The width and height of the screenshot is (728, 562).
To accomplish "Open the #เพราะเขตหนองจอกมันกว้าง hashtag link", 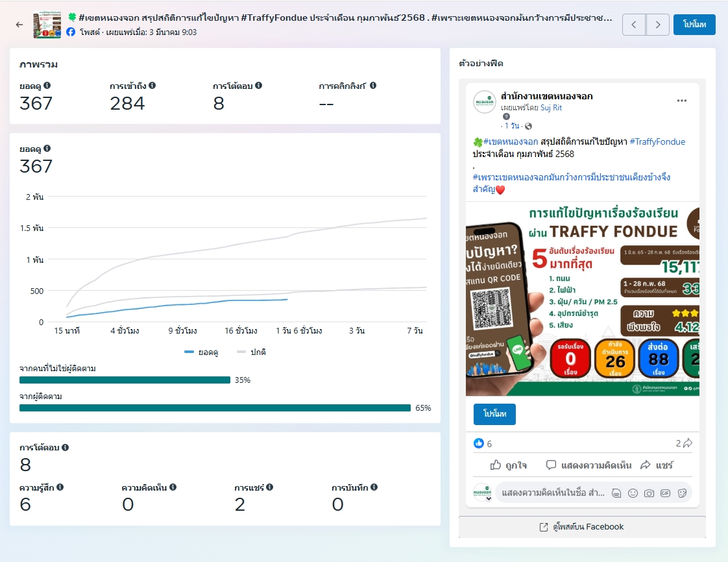I will [x=572, y=183].
